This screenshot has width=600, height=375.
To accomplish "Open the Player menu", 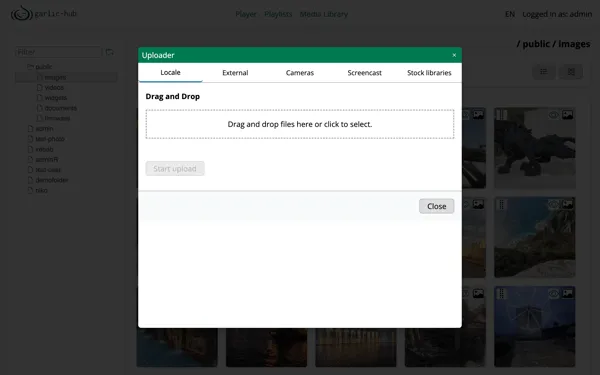I will 246,14.
